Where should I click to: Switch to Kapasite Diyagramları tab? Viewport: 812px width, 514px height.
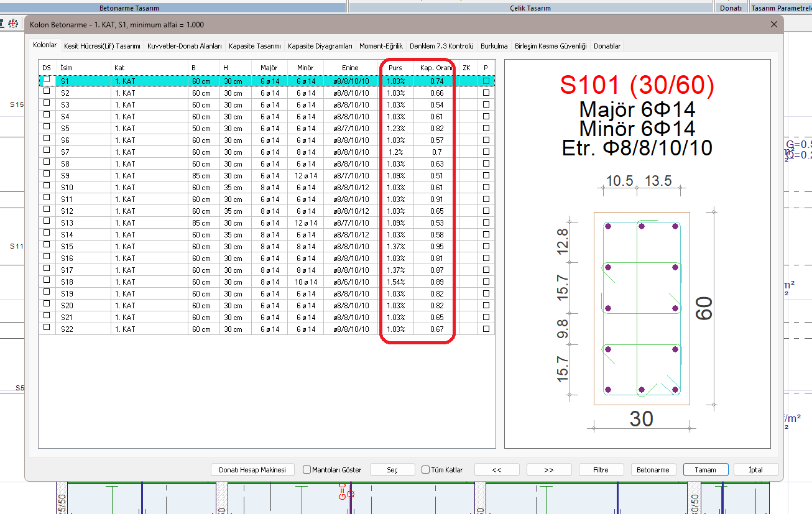(x=320, y=46)
